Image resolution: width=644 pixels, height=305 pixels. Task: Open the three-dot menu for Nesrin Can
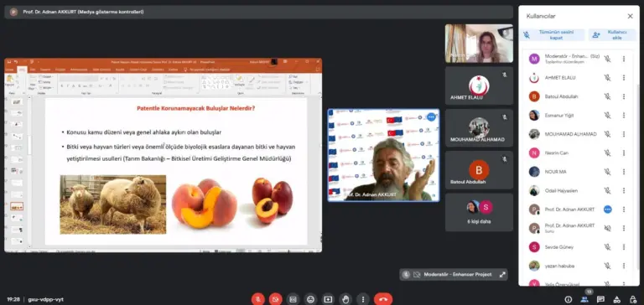point(624,152)
